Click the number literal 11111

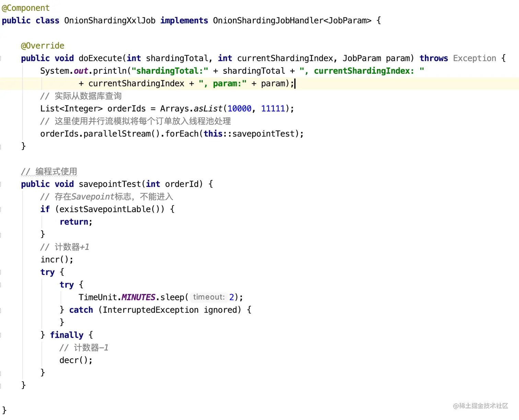tap(273, 109)
